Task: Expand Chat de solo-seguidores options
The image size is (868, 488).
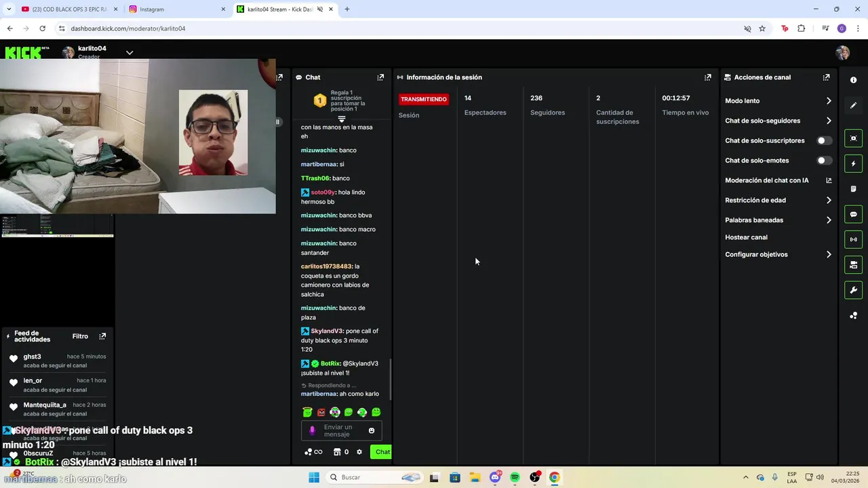Action: pos(829,121)
